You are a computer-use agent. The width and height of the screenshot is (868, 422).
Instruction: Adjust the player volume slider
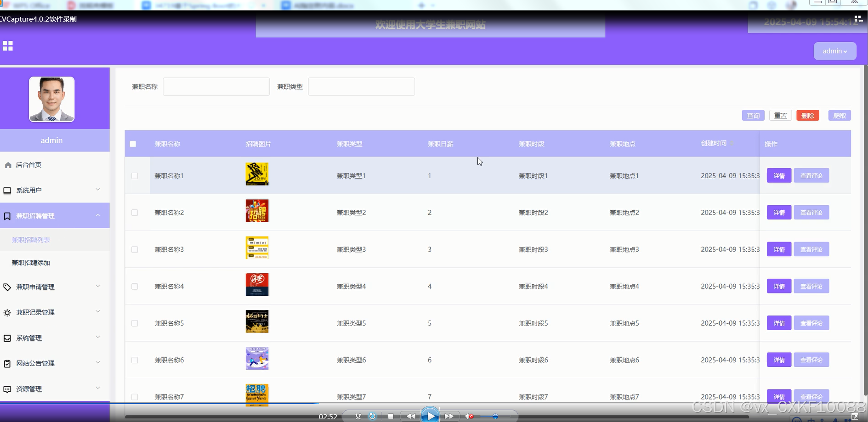(495, 416)
